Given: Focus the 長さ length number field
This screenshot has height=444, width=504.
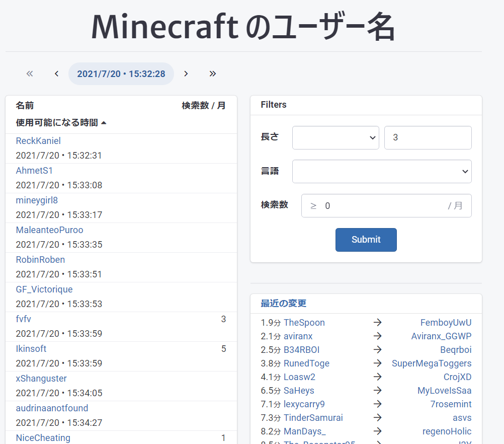Looking at the screenshot, I should point(428,138).
